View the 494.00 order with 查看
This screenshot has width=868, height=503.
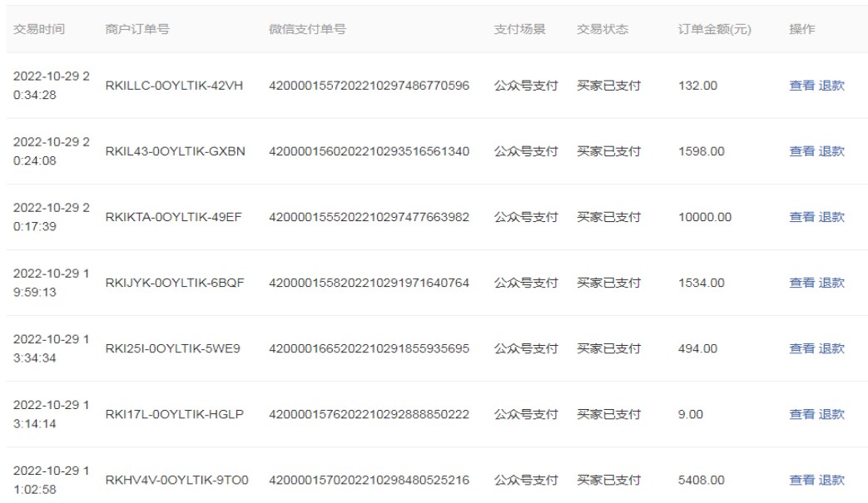click(801, 348)
